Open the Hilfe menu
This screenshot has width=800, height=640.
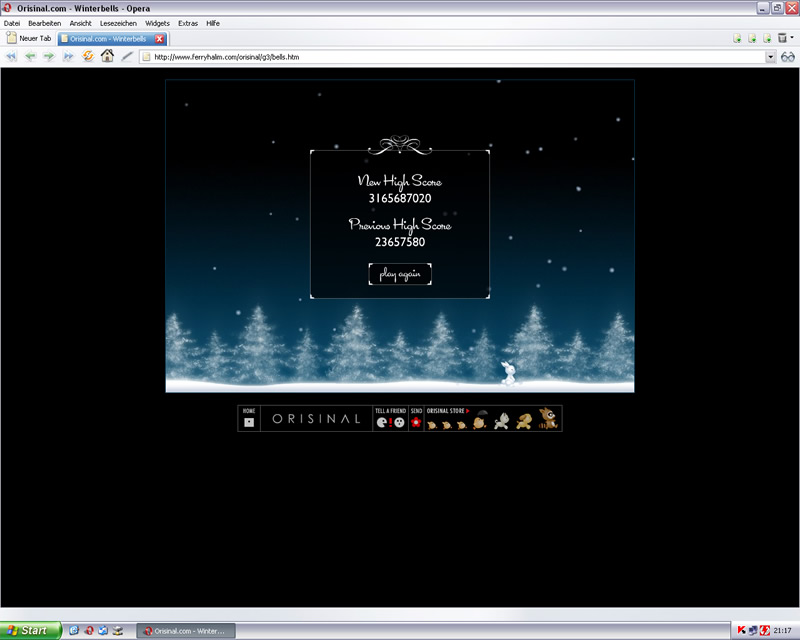tap(213, 23)
